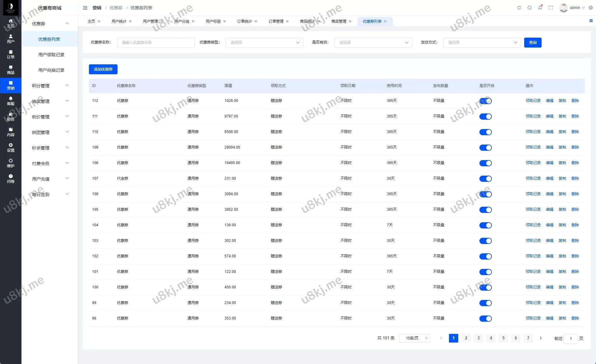Click the 优惠券名称 search input

(x=155, y=43)
